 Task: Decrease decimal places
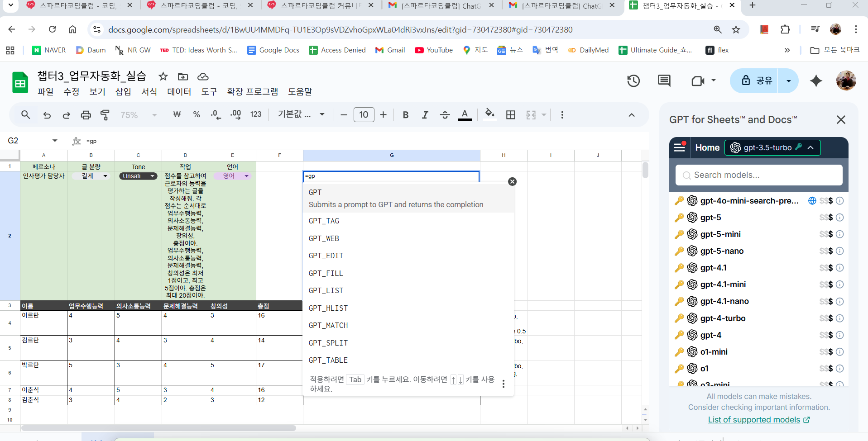click(216, 115)
